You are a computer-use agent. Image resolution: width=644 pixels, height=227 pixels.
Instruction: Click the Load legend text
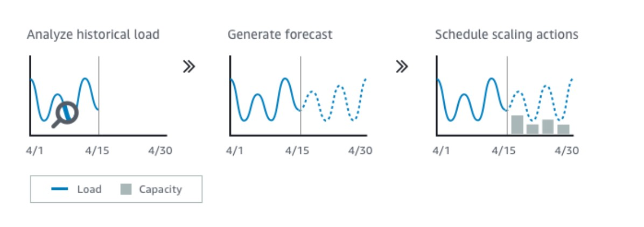[x=89, y=189]
